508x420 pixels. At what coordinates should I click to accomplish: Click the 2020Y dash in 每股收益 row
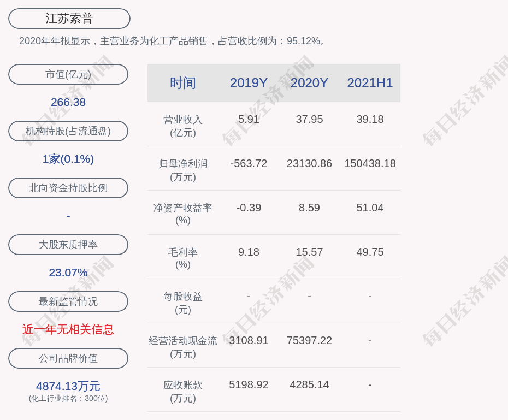(x=309, y=297)
